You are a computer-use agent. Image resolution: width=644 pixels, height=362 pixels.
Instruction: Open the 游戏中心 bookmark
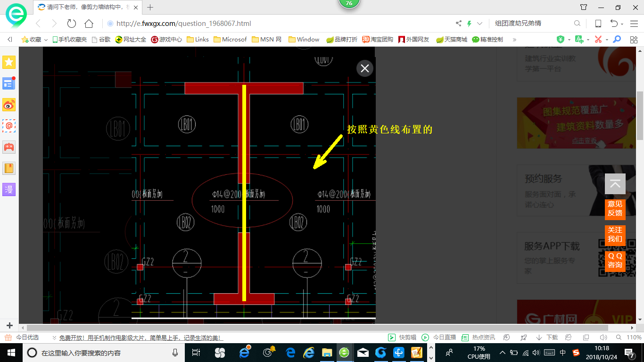(x=166, y=40)
